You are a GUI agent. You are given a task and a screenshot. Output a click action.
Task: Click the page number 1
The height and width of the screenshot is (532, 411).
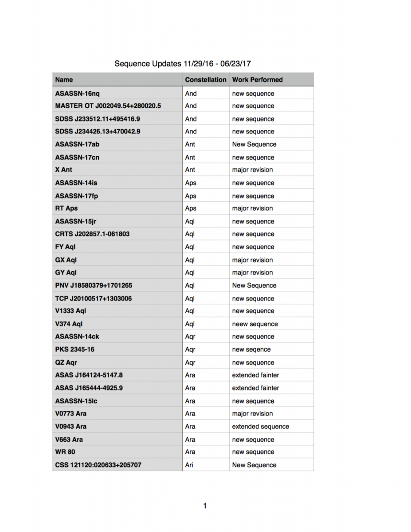205,506
